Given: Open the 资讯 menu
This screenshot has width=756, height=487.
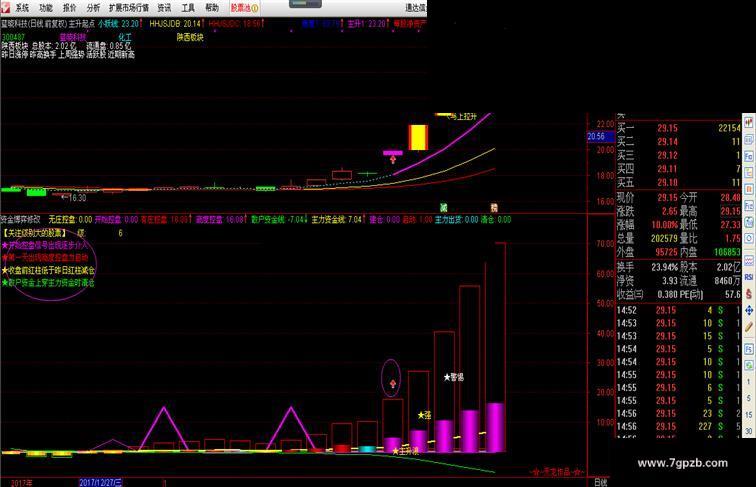Looking at the screenshot, I should [164, 8].
